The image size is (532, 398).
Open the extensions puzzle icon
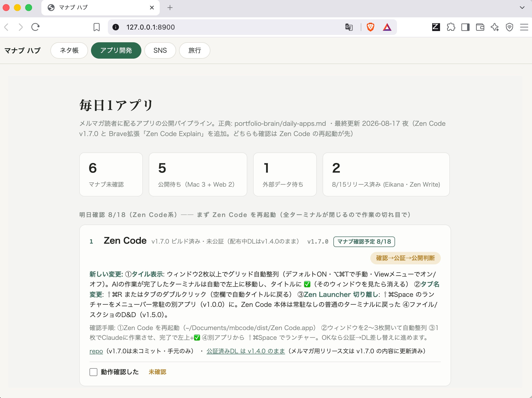coord(451,27)
